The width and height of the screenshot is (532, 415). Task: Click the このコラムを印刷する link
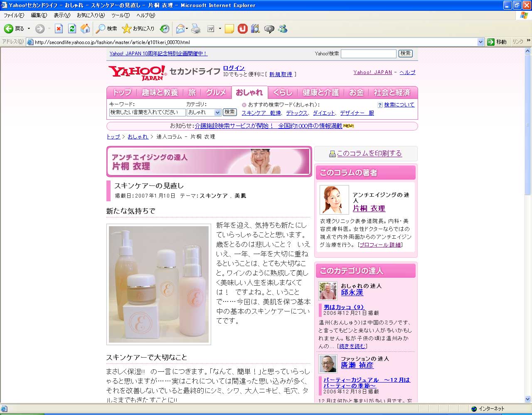pos(369,153)
